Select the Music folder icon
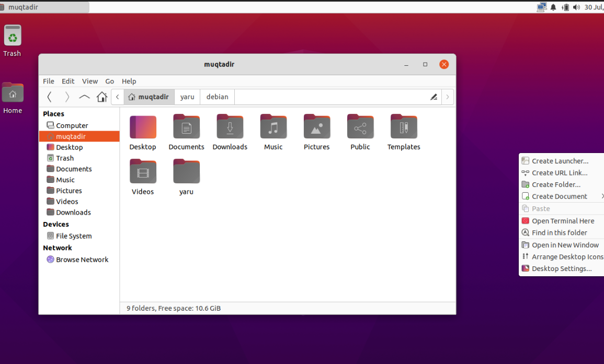This screenshot has width=604, height=364. pyautogui.click(x=273, y=127)
